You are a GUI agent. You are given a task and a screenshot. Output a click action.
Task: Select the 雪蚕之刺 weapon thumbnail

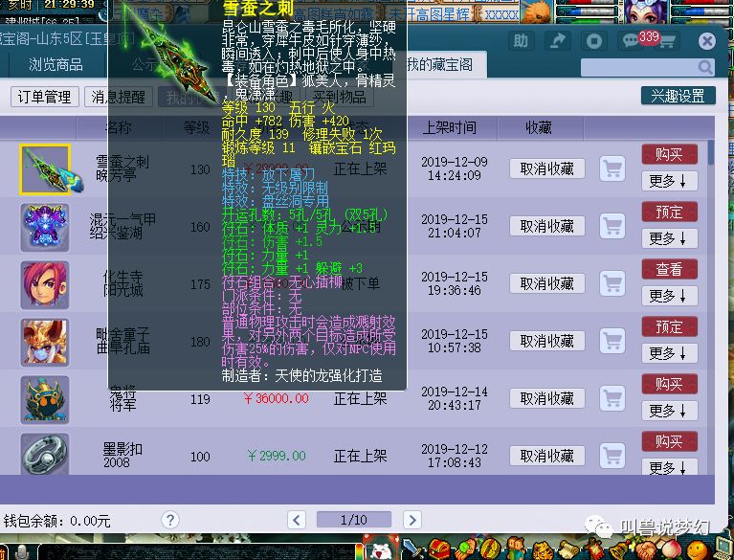coord(45,168)
